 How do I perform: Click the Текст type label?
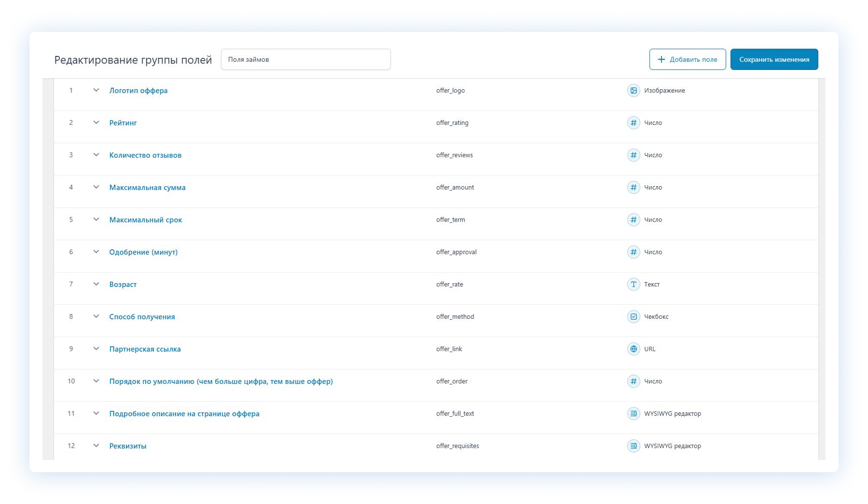click(x=652, y=285)
